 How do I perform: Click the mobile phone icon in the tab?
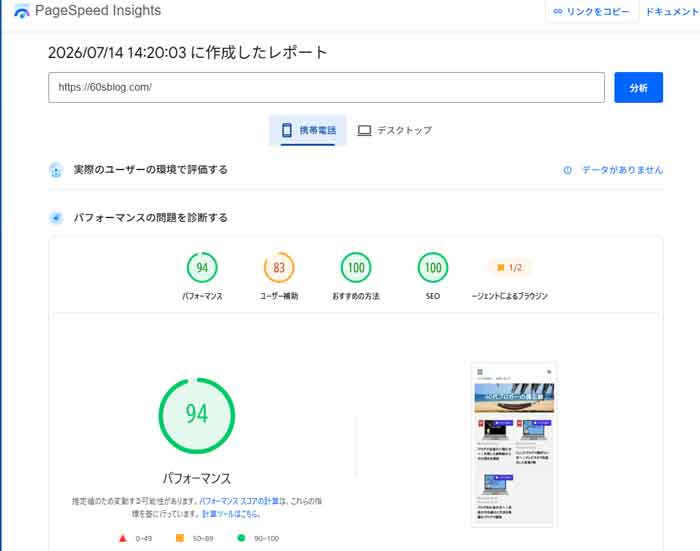(x=287, y=130)
